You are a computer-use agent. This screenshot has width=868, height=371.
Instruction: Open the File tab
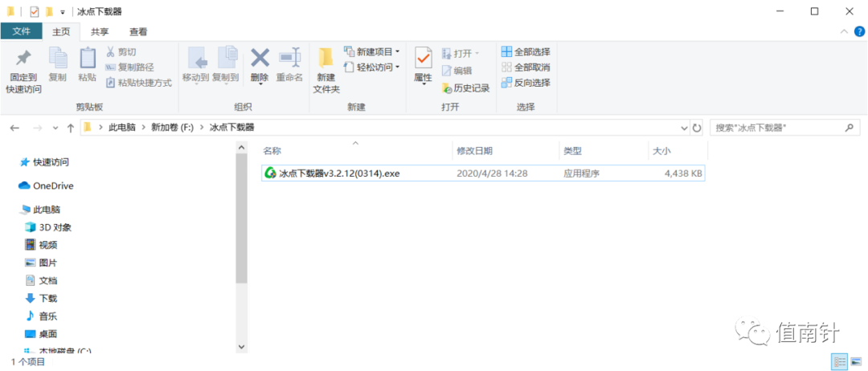pyautogui.click(x=21, y=31)
